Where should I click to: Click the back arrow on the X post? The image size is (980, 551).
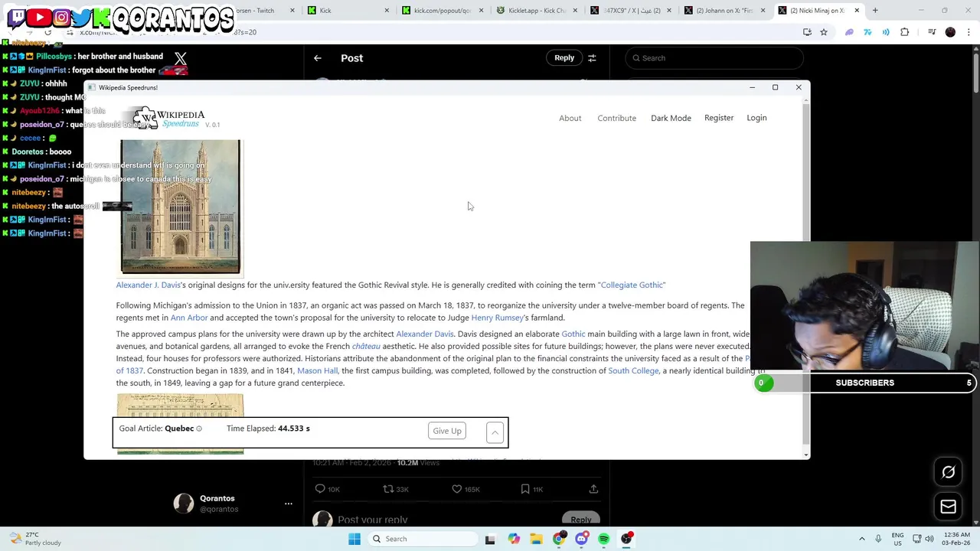click(x=318, y=58)
